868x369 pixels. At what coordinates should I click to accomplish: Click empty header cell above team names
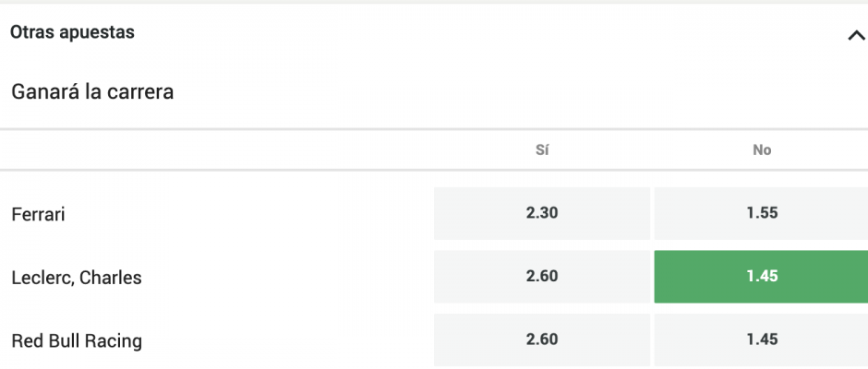click(216, 150)
